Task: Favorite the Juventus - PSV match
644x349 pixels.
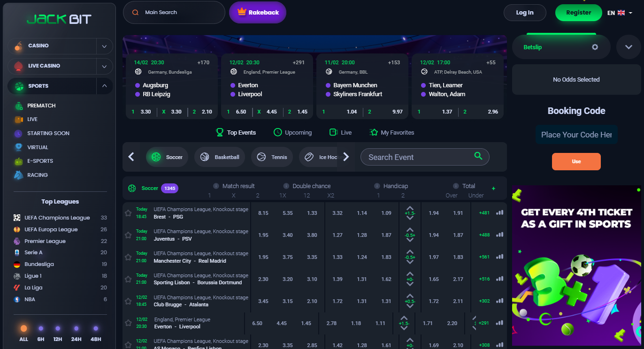Action: [x=128, y=235]
